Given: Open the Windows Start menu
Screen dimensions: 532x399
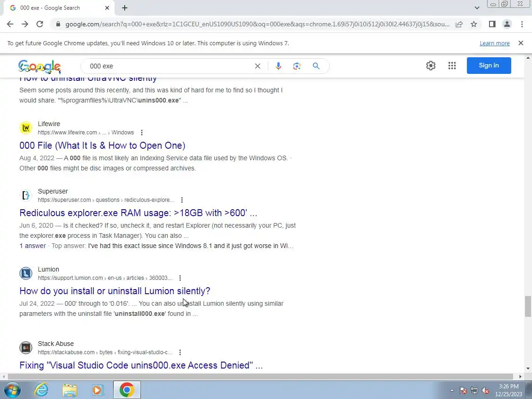Looking at the screenshot, I should point(12,390).
